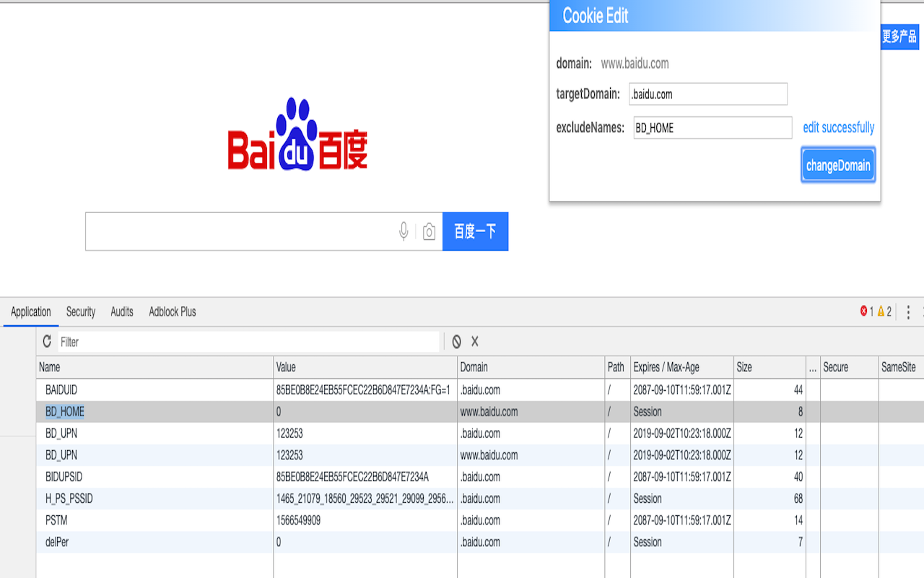Viewport: 924px width, 578px height.
Task: Click the delete selected cookie X icon
Action: pyautogui.click(x=475, y=342)
